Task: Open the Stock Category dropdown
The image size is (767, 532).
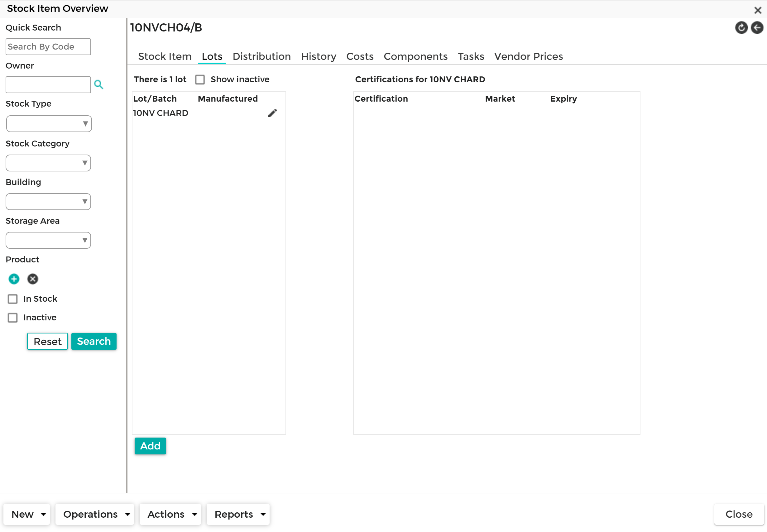Action: click(x=48, y=163)
